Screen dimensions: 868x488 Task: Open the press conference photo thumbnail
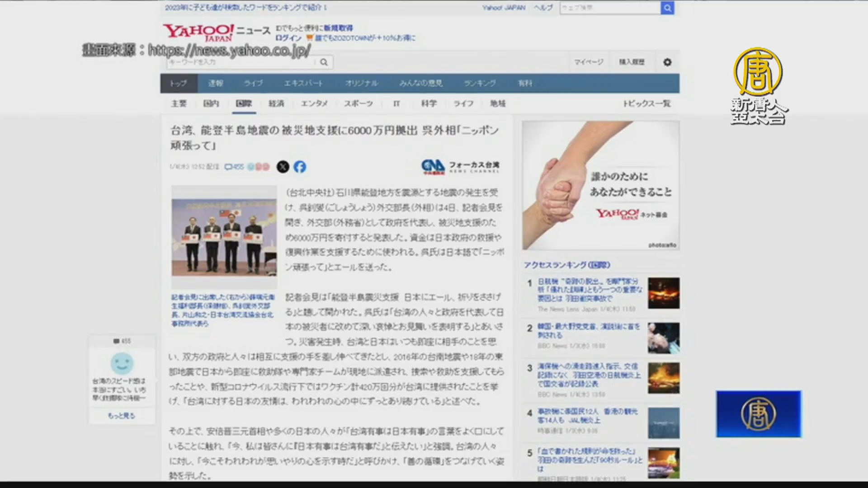224,237
